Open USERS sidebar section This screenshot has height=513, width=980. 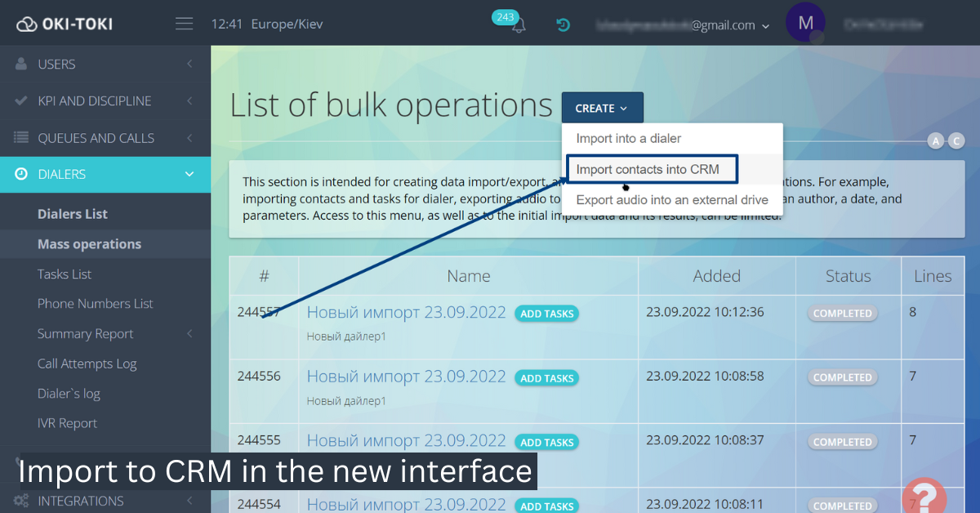tap(56, 64)
